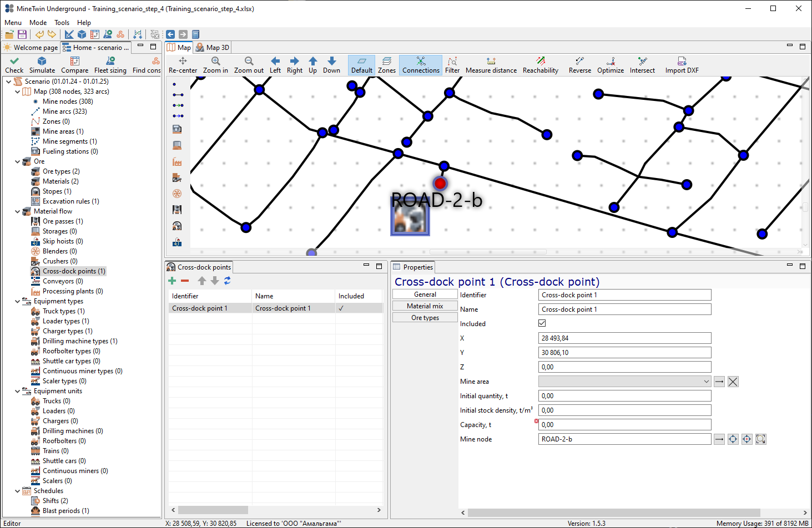812x528 pixels.
Task: Switch to the Map 3D tab
Action: pyautogui.click(x=212, y=48)
